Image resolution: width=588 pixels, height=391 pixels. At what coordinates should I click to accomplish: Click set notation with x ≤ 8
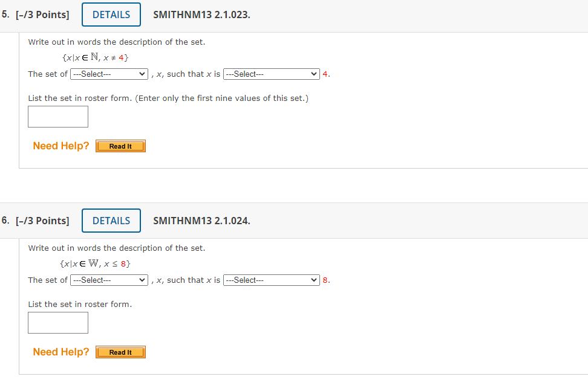[x=95, y=263]
